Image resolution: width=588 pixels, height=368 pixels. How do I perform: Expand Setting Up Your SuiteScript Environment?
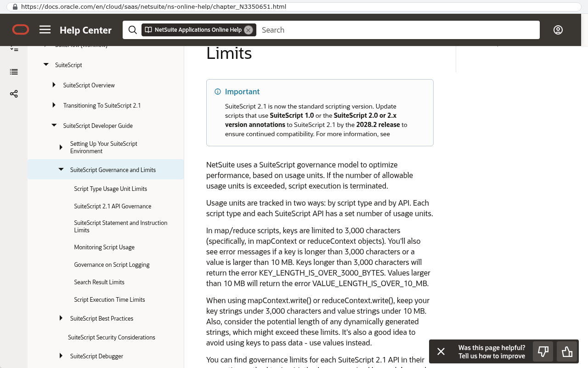[61, 147]
